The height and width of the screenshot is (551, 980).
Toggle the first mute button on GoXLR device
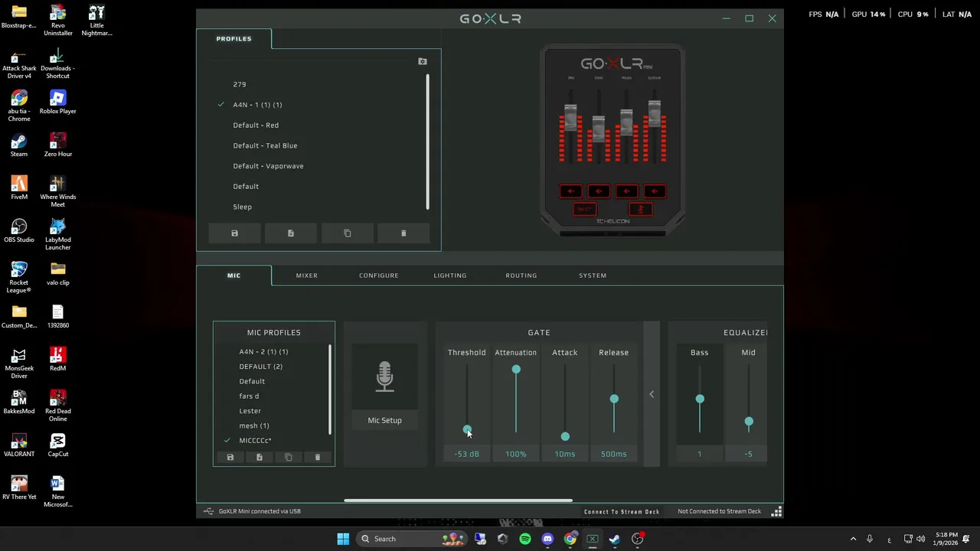point(570,191)
